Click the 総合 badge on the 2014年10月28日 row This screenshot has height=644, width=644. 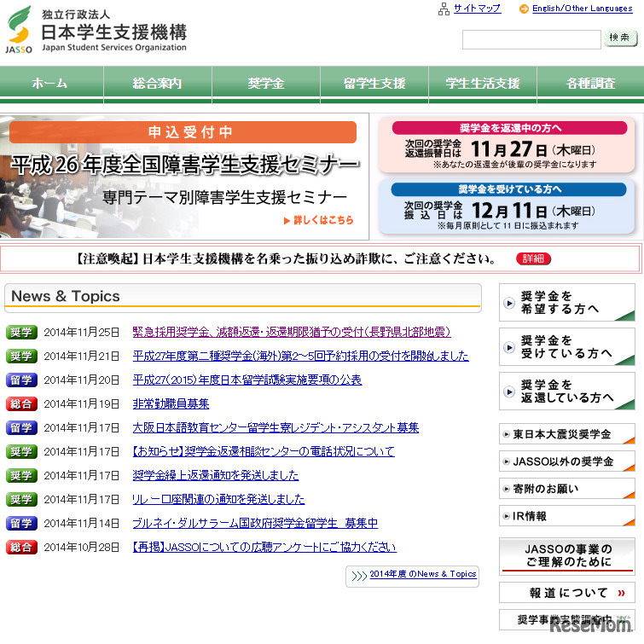[x=21, y=547]
